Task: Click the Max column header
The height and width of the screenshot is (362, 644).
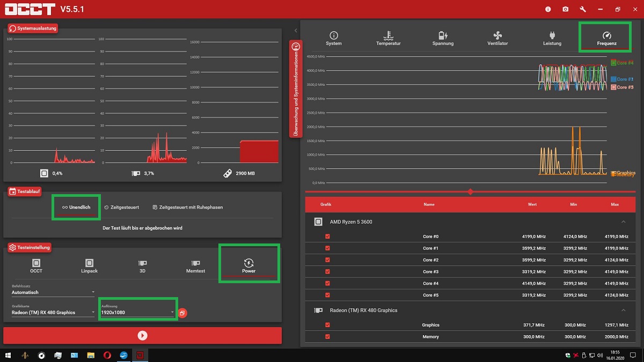Action: 614,204
